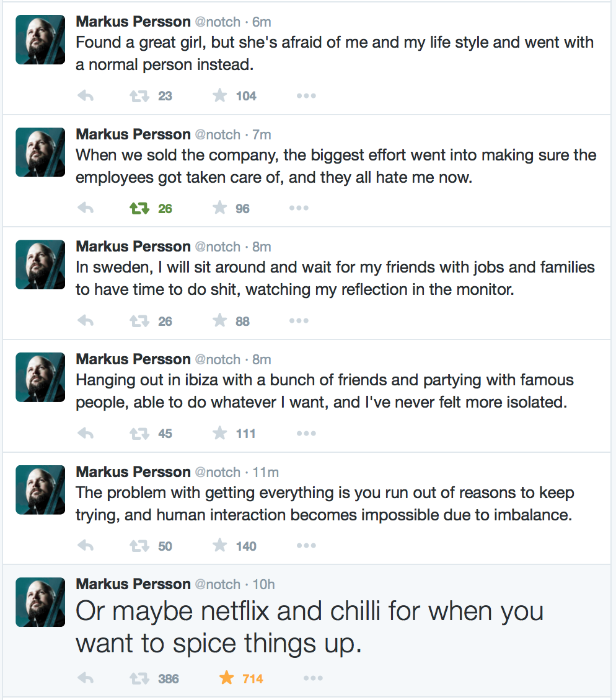This screenshot has width=616, height=700.
Task: Unfavorite the 'netflix and chilli' tweet
Action: tap(227, 678)
